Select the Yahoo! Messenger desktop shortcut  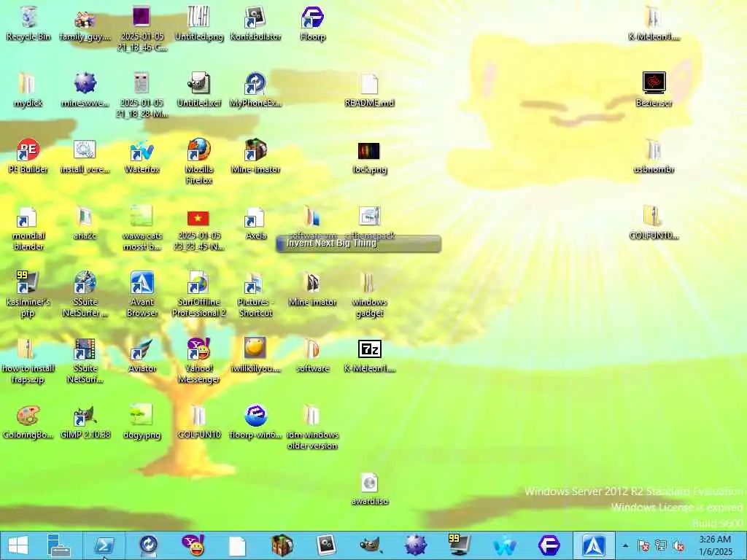pos(198,360)
